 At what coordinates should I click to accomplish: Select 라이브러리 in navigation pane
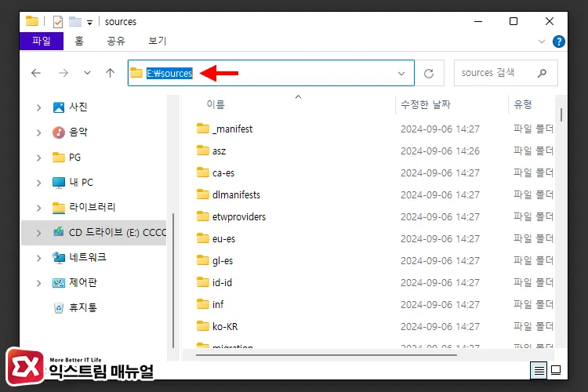tap(92, 207)
